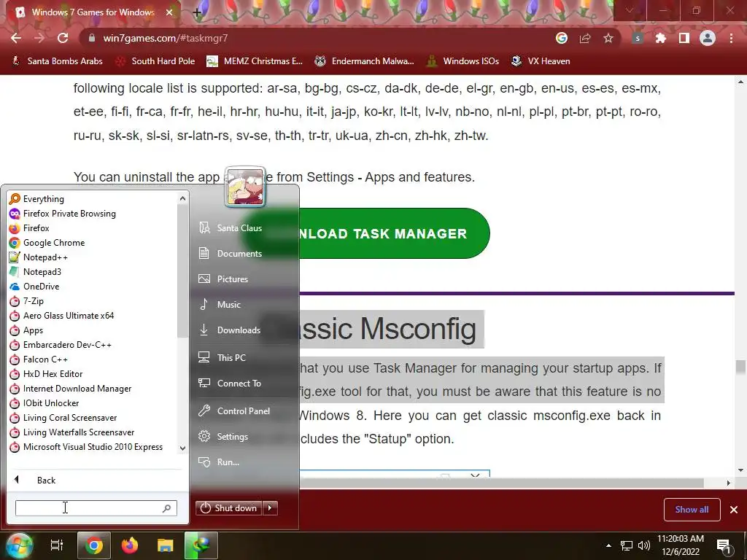Expand HxD Hex Editor folder
Image resolution: width=747 pixels, height=560 pixels.
click(46, 374)
